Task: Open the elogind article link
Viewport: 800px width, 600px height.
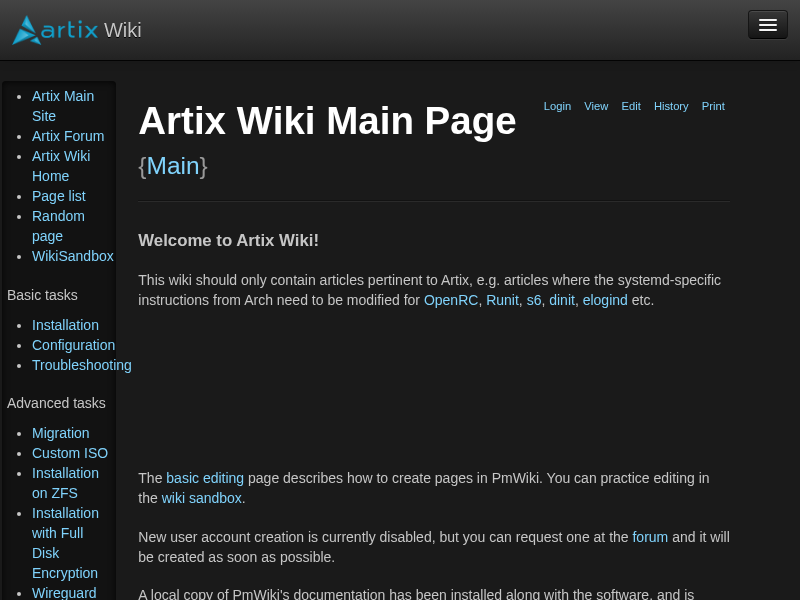Action: [x=605, y=300]
